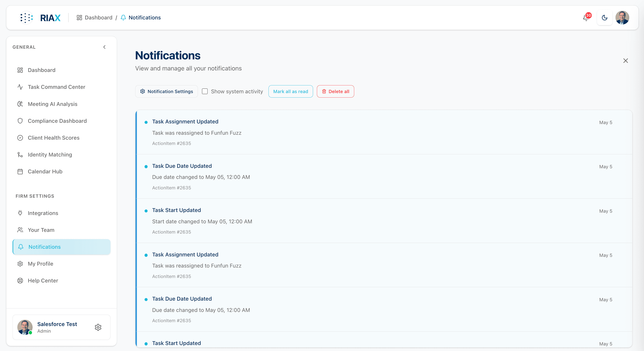Viewport: 644px width, 351px height.
Task: Open Calendar Hub from sidebar
Action: [61, 171]
